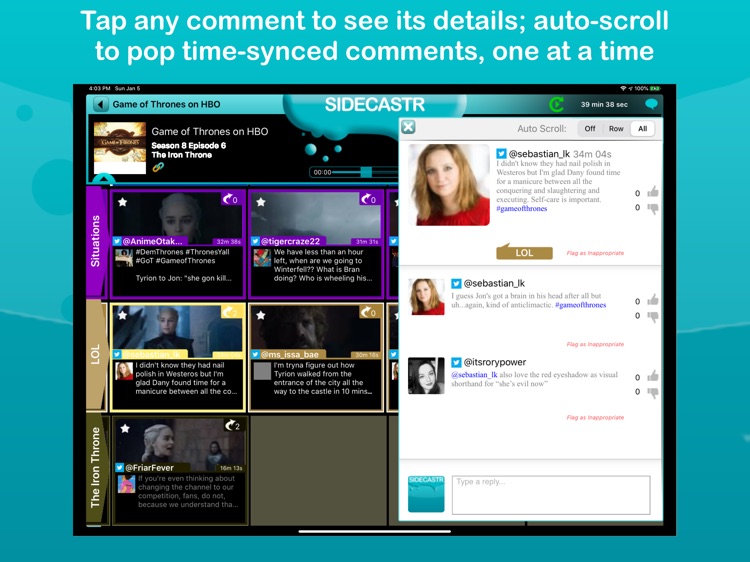Click @itsrorypower profile picture

[426, 375]
